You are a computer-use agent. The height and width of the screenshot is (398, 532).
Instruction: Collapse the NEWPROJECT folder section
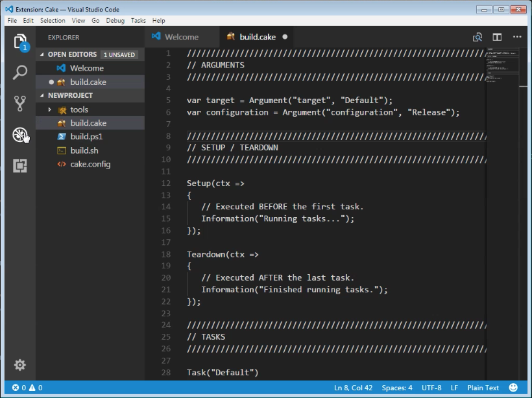coord(42,95)
